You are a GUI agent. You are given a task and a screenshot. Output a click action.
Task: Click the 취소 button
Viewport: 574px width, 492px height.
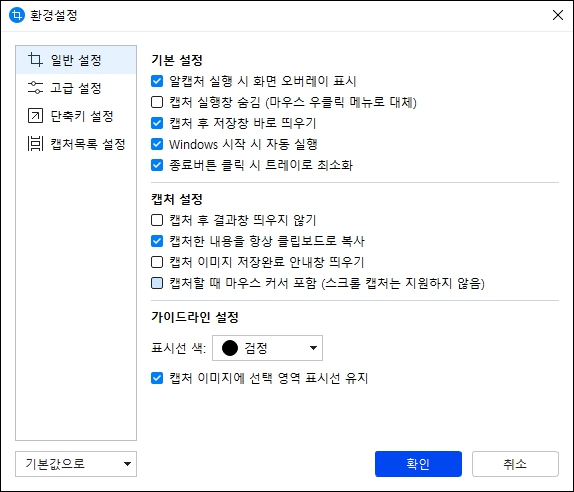click(515, 464)
